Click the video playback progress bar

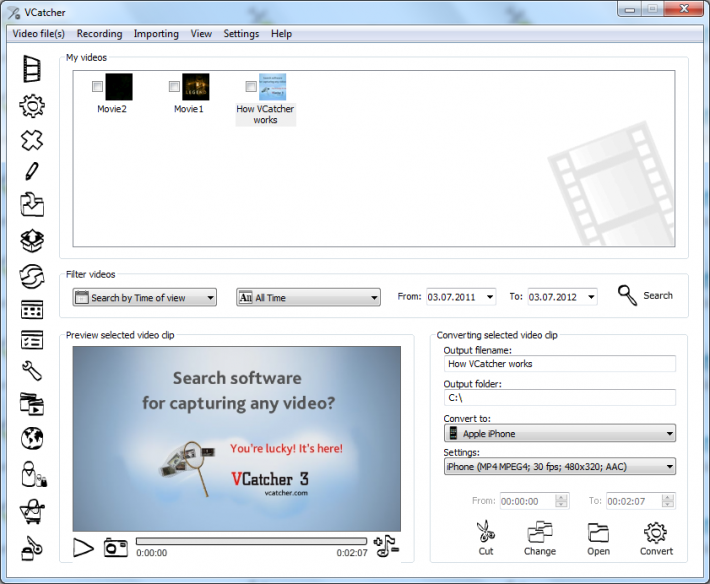(x=251, y=541)
